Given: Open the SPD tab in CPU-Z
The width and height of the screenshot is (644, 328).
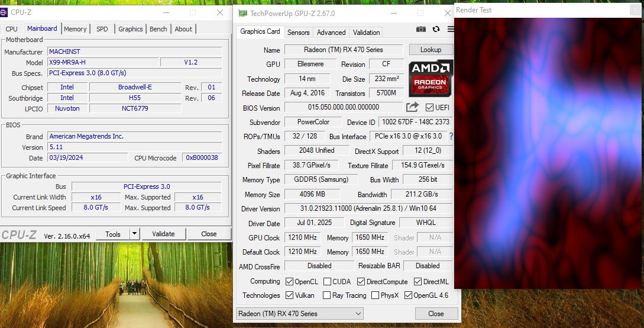Looking at the screenshot, I should 102,29.
